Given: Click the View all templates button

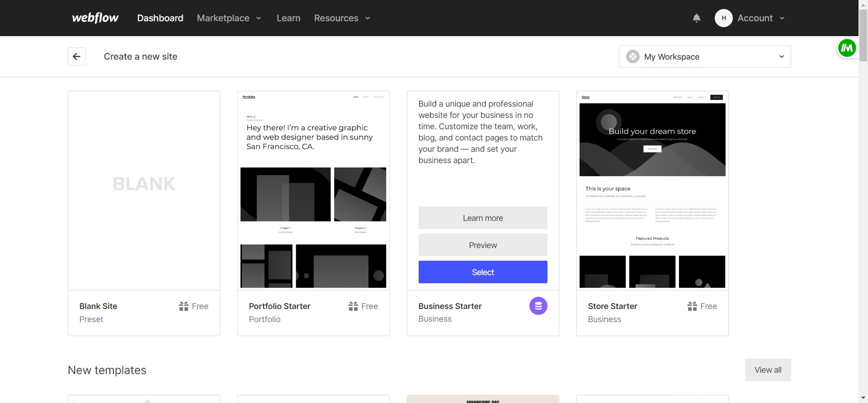Looking at the screenshot, I should click(x=768, y=370).
